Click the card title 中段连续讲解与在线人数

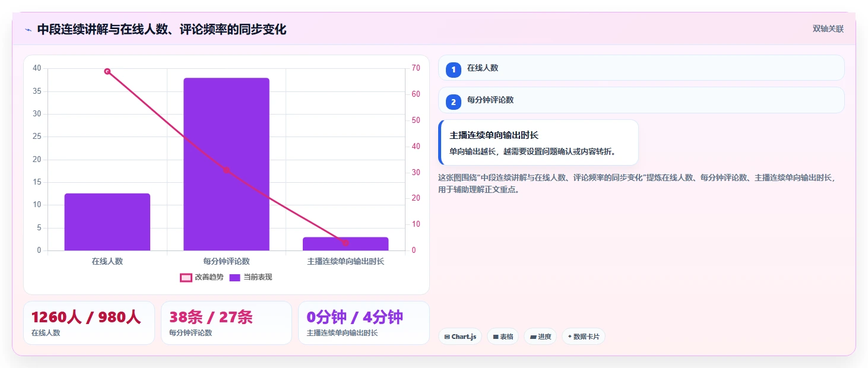pos(161,30)
